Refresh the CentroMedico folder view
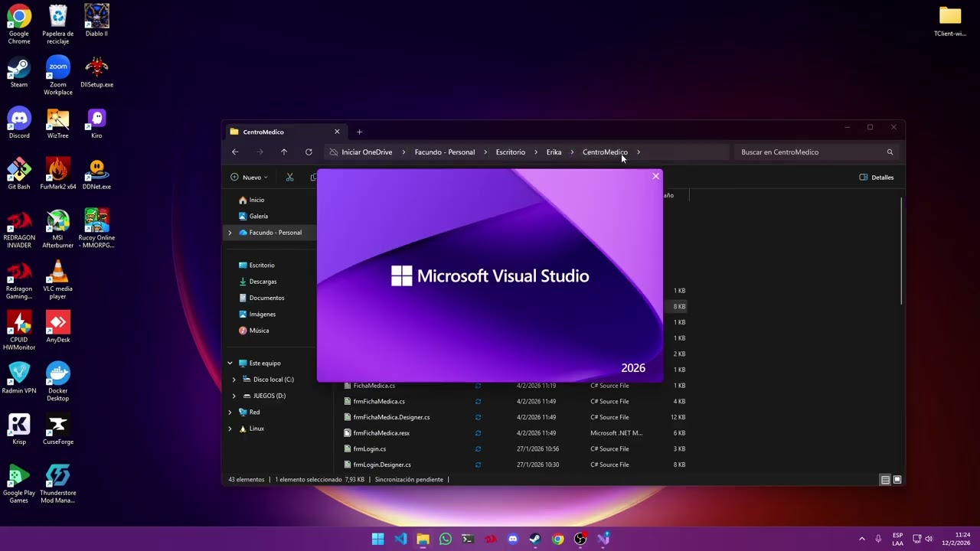The height and width of the screenshot is (551, 980). click(x=309, y=152)
